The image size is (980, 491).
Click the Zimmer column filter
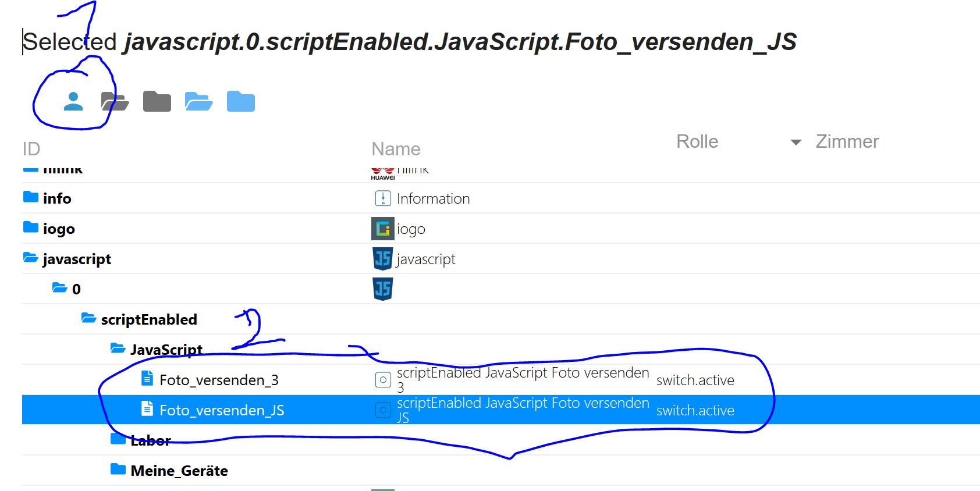click(x=847, y=141)
